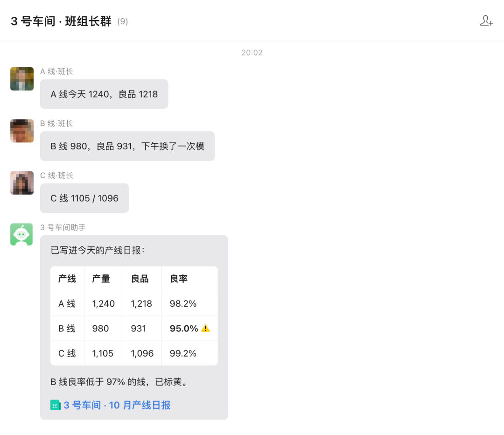The width and height of the screenshot is (504, 435).
Task: Click the table cell 'A 线'
Action: point(67,303)
